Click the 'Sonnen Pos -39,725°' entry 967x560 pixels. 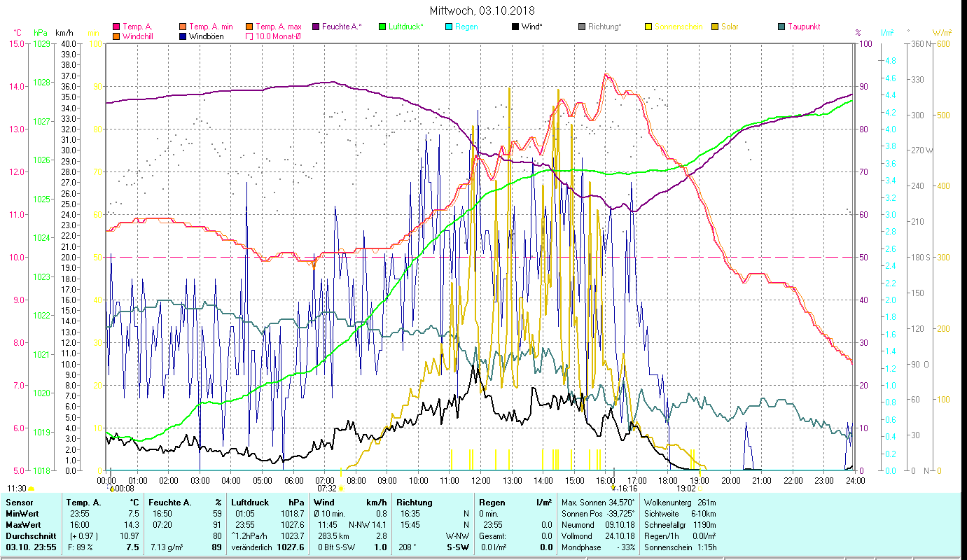pyautogui.click(x=598, y=514)
